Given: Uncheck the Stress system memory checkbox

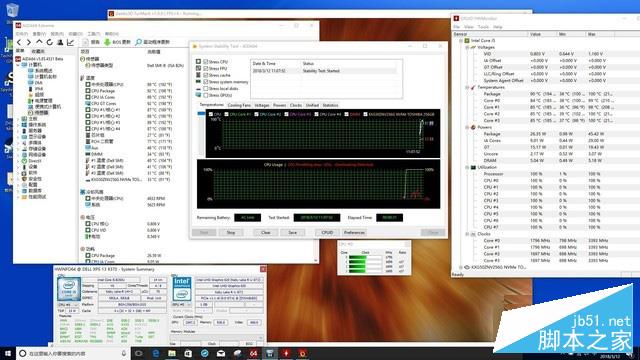Looking at the screenshot, I should click(x=206, y=82).
